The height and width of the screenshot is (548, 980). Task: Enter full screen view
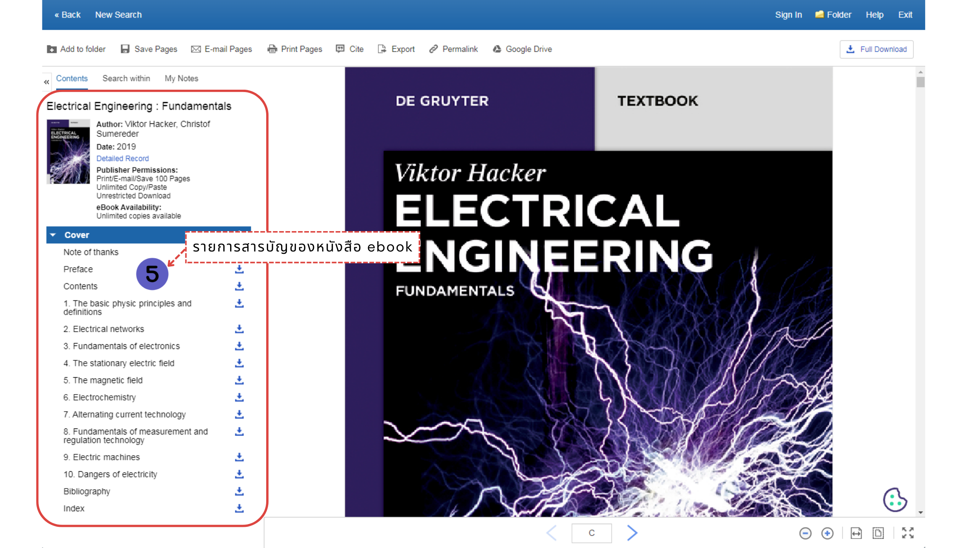(x=907, y=533)
